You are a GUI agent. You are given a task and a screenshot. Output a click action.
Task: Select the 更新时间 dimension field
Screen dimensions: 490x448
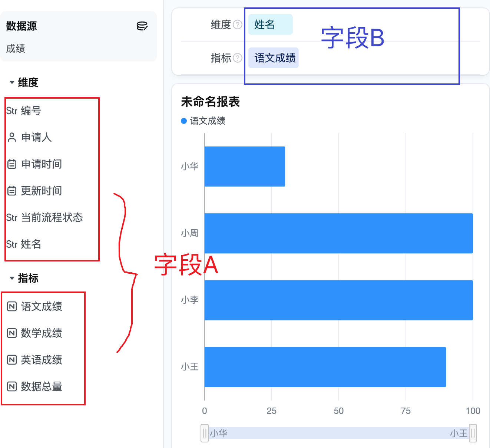click(42, 191)
